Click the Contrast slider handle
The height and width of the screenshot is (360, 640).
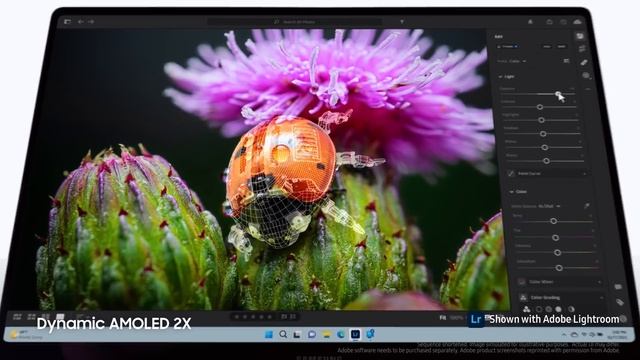click(540, 107)
